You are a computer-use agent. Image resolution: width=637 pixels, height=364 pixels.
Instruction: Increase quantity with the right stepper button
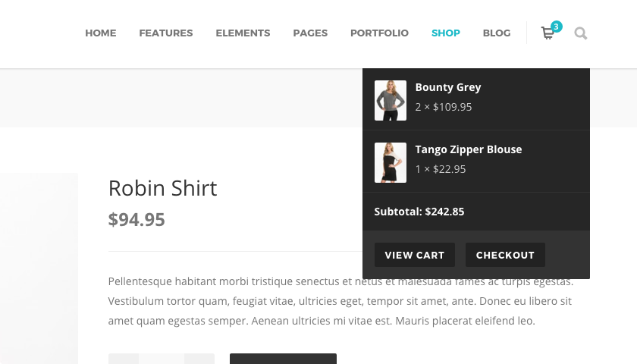coord(199,359)
